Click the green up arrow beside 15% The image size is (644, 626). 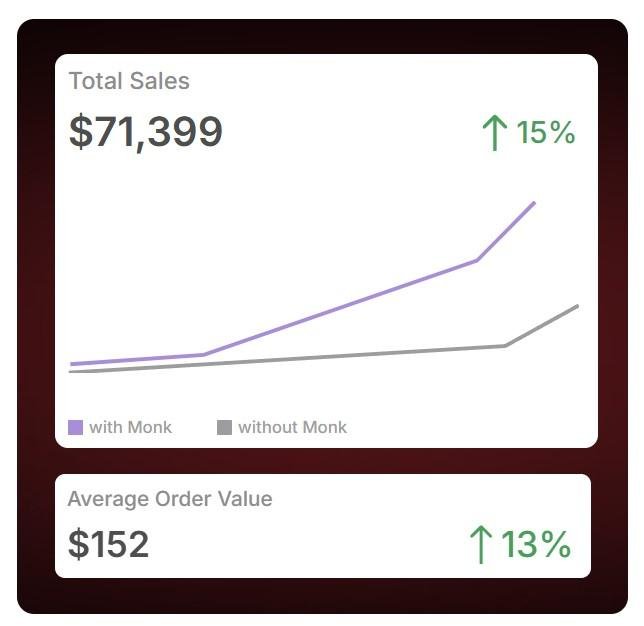pos(494,133)
